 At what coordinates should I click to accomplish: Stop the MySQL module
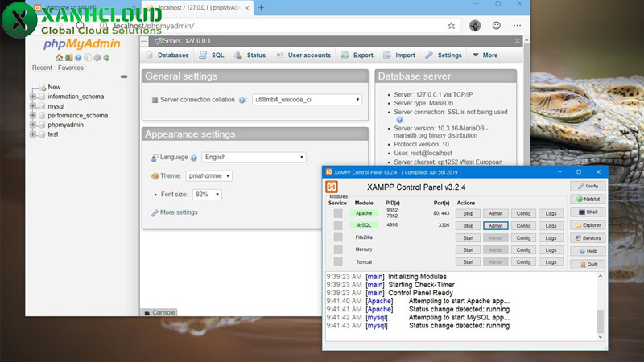pos(468,226)
